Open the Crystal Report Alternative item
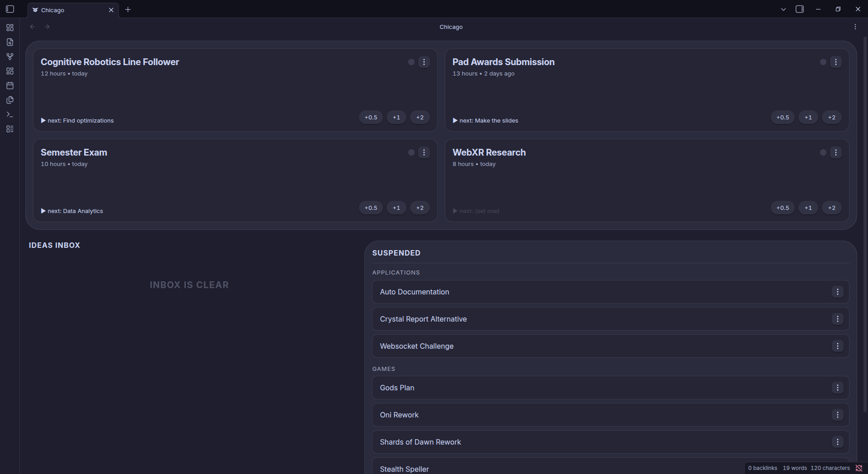The image size is (868, 474). (x=610, y=319)
